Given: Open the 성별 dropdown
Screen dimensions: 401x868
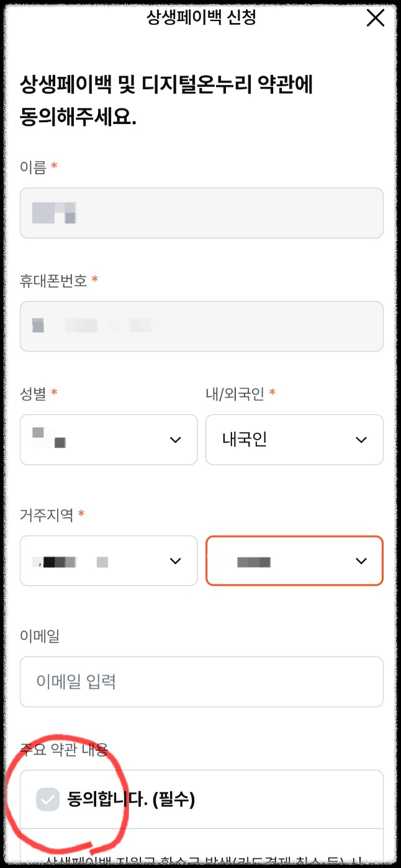Looking at the screenshot, I should pyautogui.click(x=109, y=440).
